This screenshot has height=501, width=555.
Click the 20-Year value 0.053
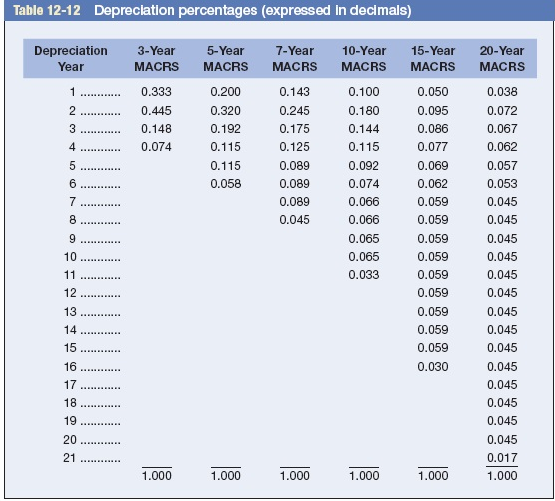tap(502, 184)
